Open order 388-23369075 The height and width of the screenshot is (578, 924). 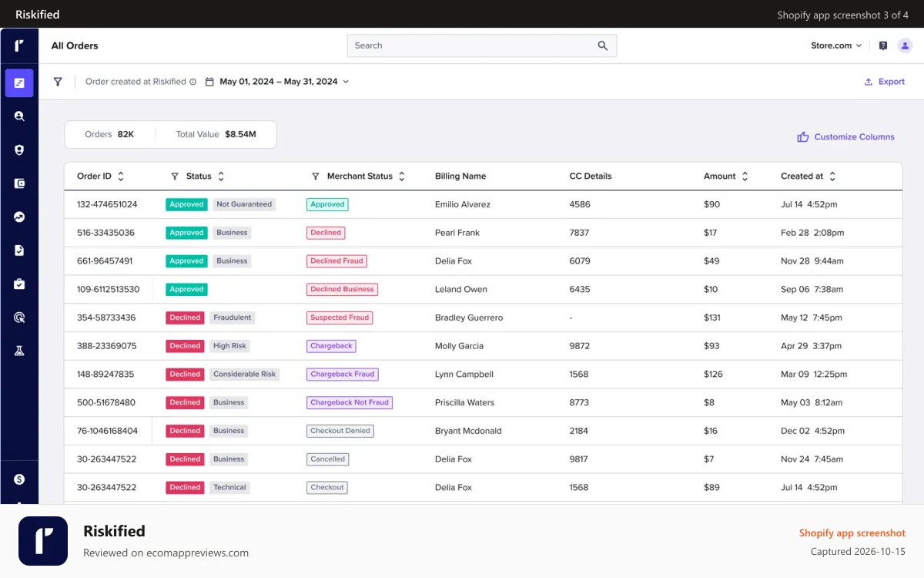(107, 346)
